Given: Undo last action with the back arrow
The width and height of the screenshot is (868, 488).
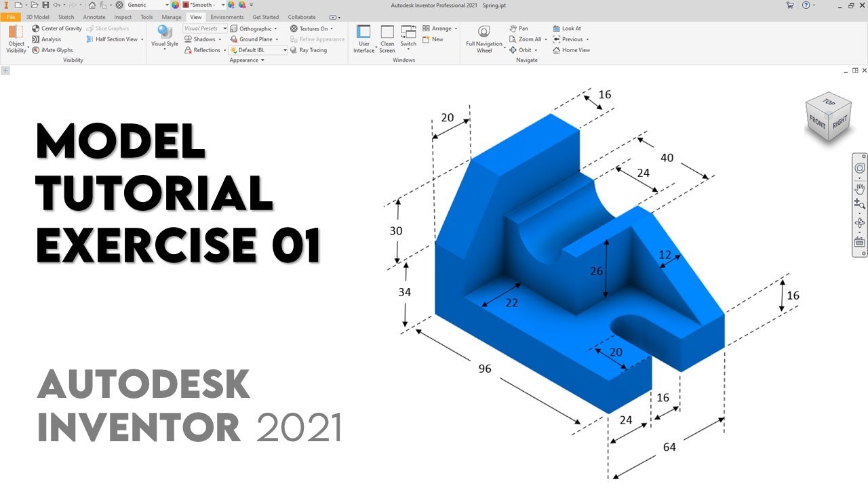Looking at the screenshot, I should [55, 5].
